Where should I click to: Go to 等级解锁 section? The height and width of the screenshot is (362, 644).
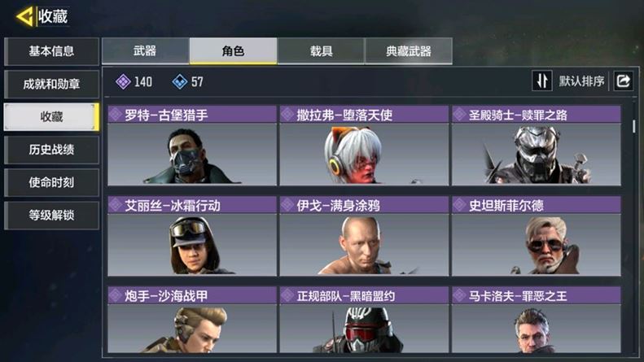[x=51, y=215]
